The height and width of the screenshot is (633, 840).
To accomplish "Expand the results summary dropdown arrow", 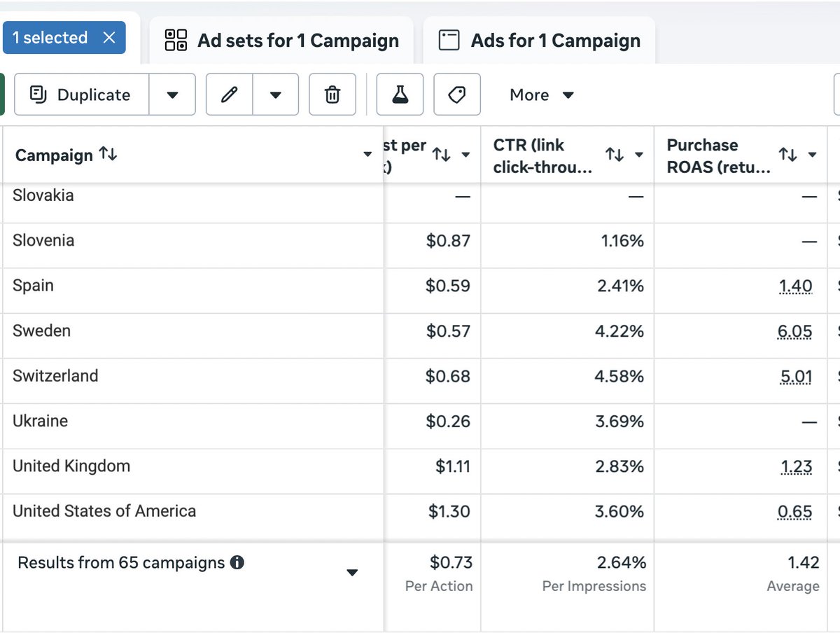I will click(x=352, y=573).
